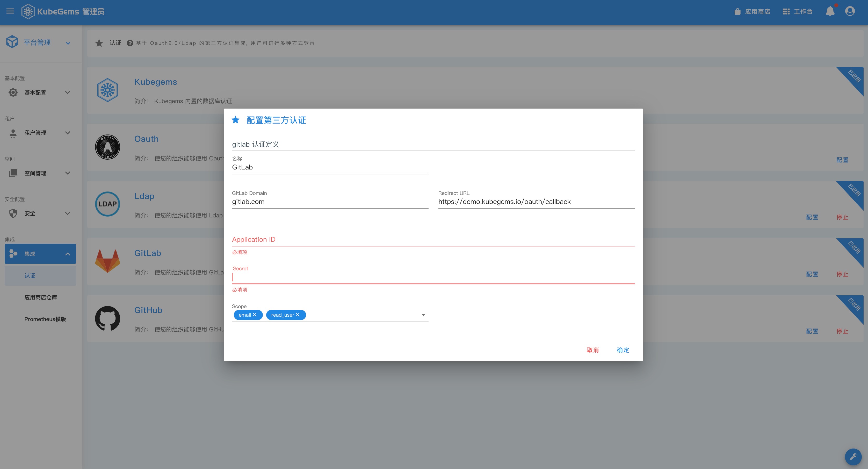Expand the 安全 menu chevron

(67, 214)
